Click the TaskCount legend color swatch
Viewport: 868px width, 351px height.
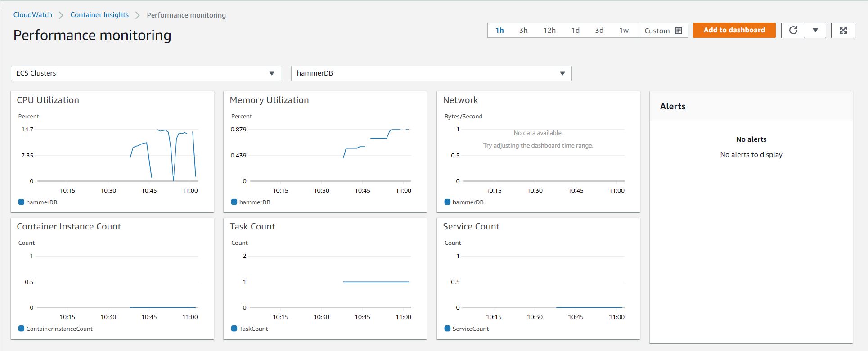[x=234, y=328]
